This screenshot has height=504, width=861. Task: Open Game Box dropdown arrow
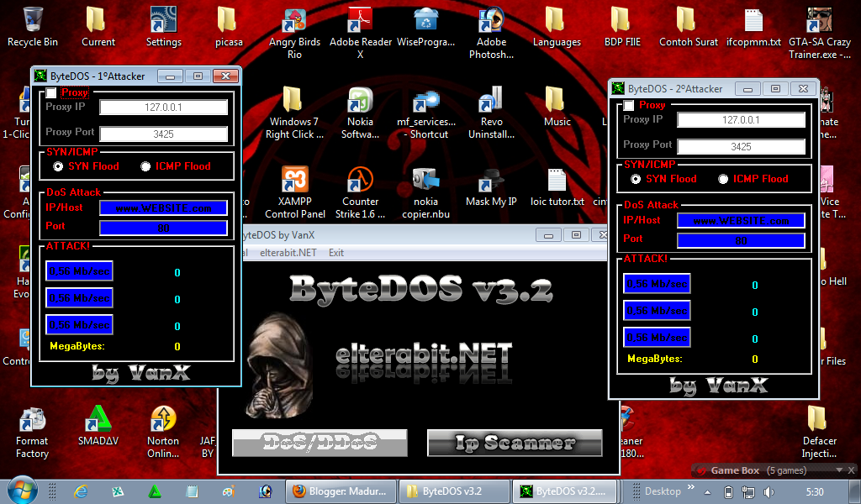(x=839, y=470)
